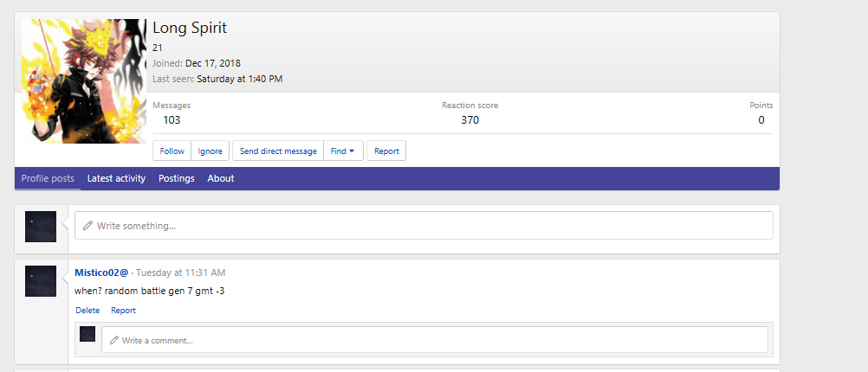This screenshot has width=868, height=372.
Task: Open Mistico02@ profile link
Action: (x=101, y=273)
